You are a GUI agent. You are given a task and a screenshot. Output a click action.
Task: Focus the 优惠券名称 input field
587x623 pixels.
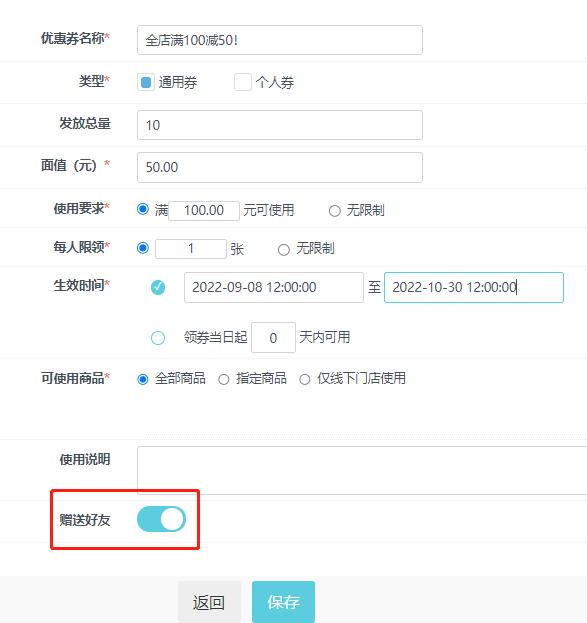click(280, 40)
